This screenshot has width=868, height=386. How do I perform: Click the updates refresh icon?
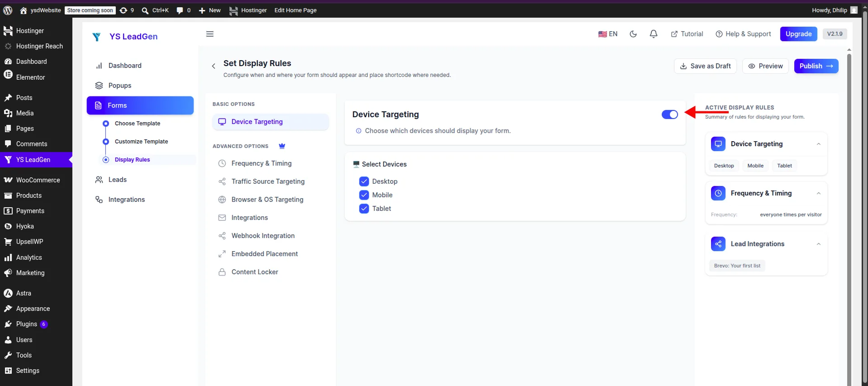(123, 10)
